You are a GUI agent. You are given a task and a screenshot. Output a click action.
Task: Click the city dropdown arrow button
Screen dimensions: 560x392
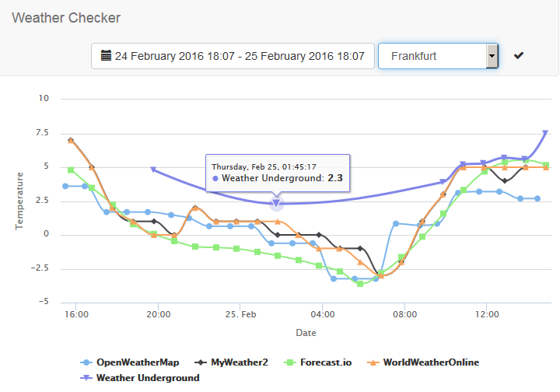492,56
